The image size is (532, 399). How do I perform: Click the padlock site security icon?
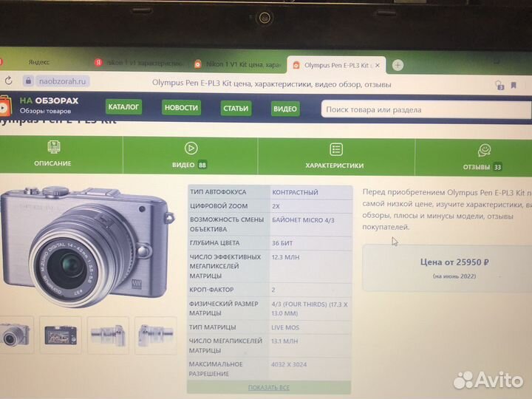coord(29,81)
